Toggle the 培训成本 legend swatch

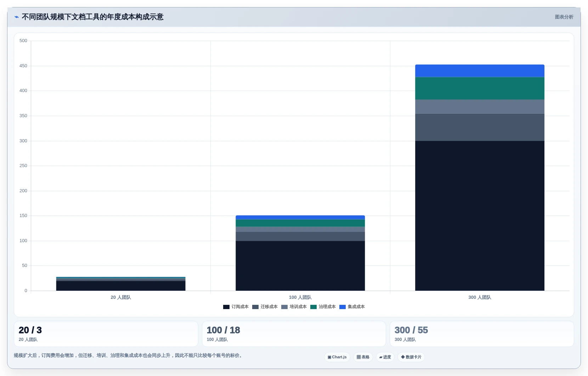284,307
